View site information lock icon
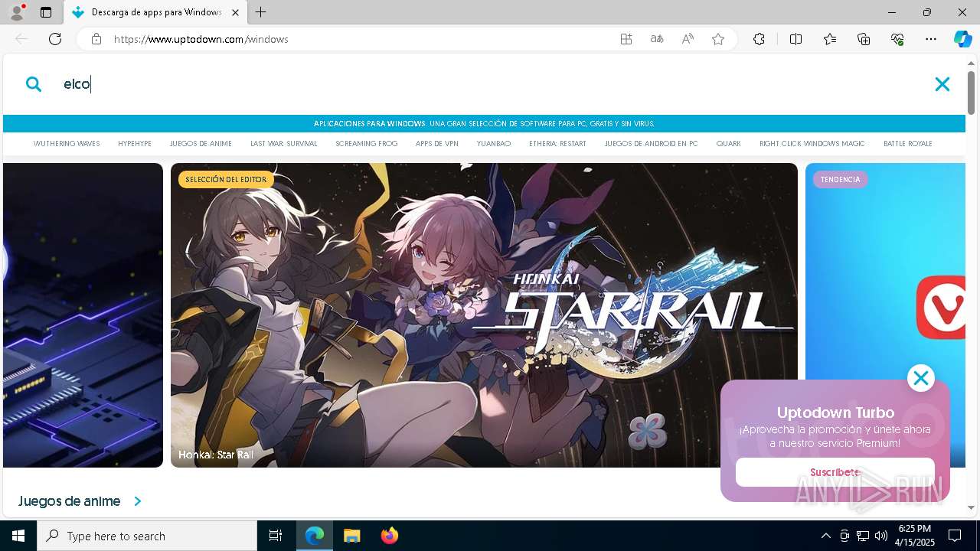 coord(96,39)
